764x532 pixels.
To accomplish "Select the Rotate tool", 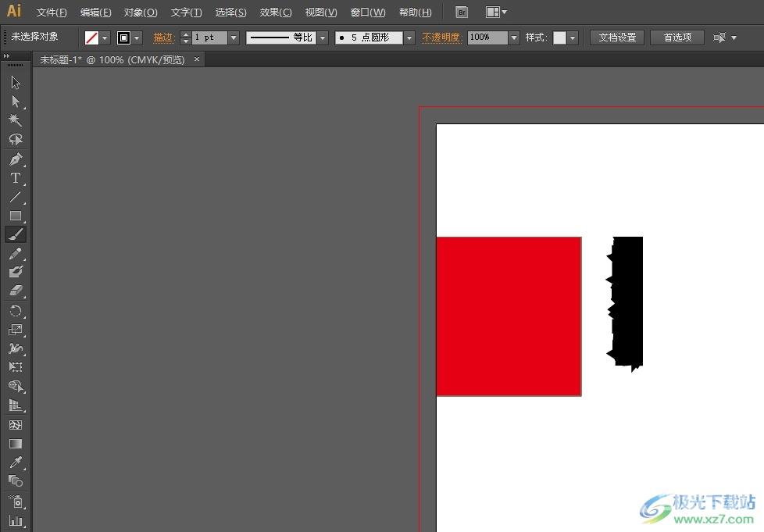I will click(16, 311).
